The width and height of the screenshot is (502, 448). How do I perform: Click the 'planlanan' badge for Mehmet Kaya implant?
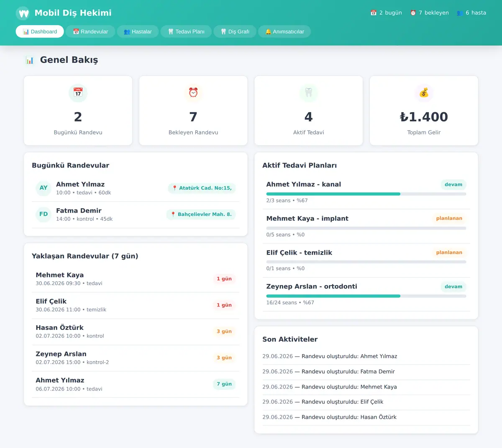449,219
